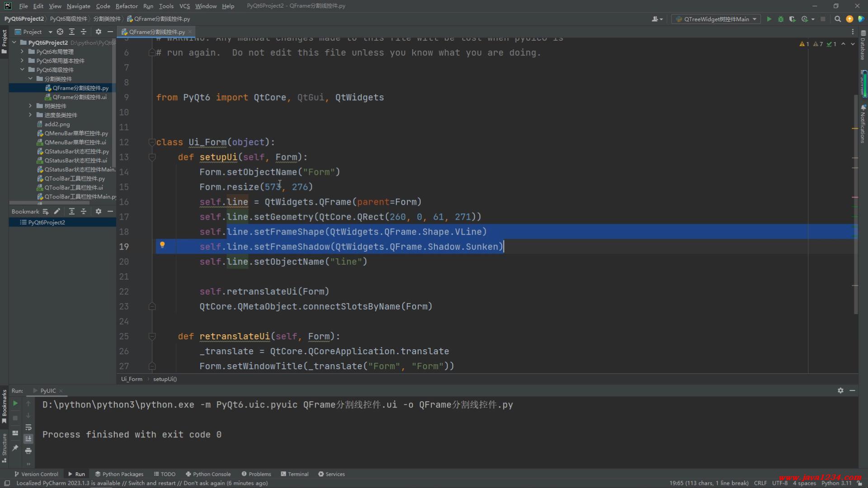Viewport: 868px width, 488px height.
Task: Open the VCS menu
Action: pyautogui.click(x=184, y=6)
